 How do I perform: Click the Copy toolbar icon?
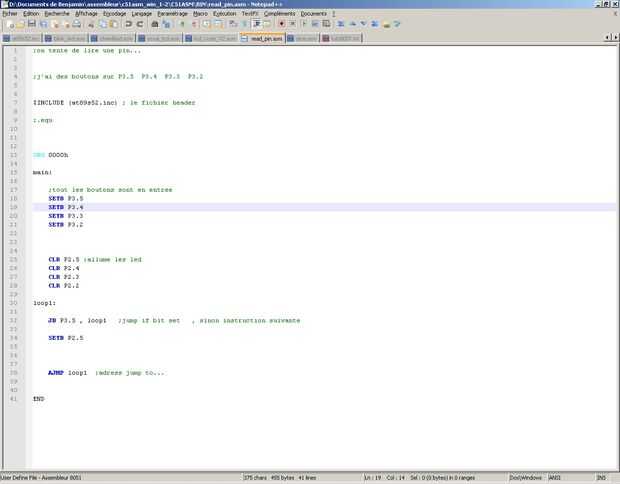103,24
